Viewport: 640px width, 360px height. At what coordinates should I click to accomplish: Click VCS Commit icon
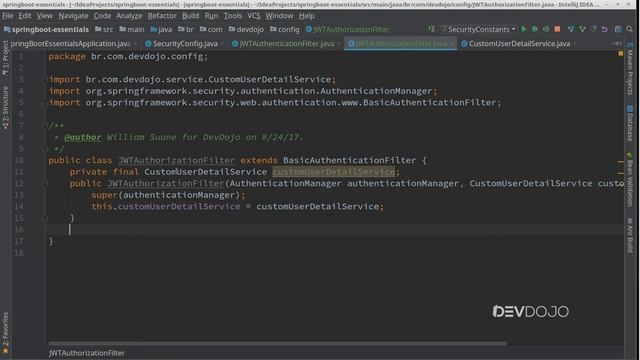tap(582, 29)
